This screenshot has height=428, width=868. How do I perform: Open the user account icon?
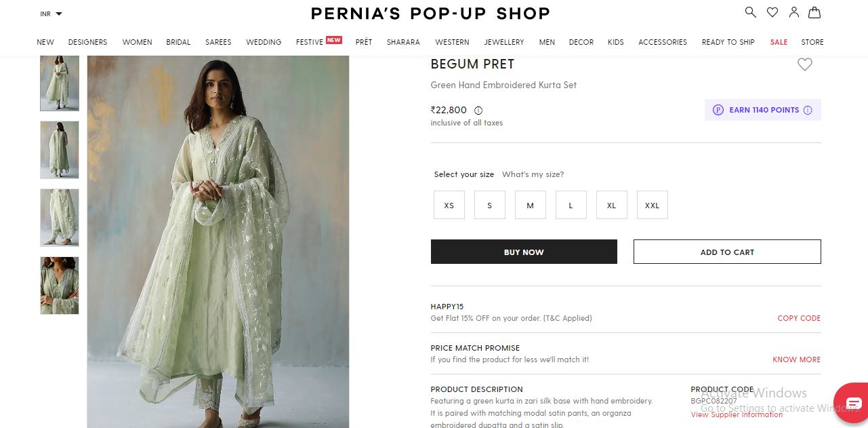click(793, 12)
